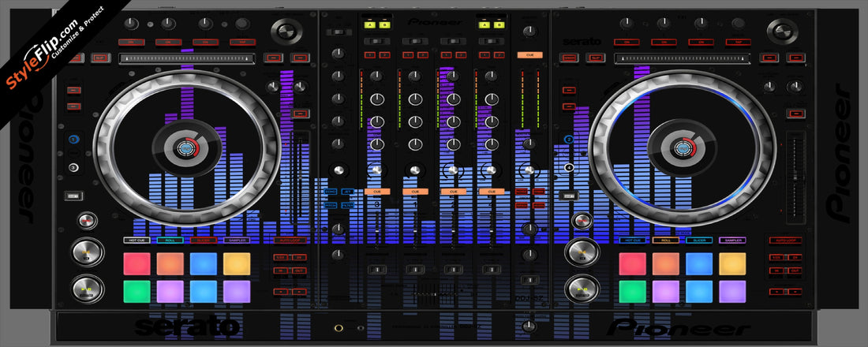Trigger the green pad on the left deck
The width and height of the screenshot is (868, 347).
[137, 292]
